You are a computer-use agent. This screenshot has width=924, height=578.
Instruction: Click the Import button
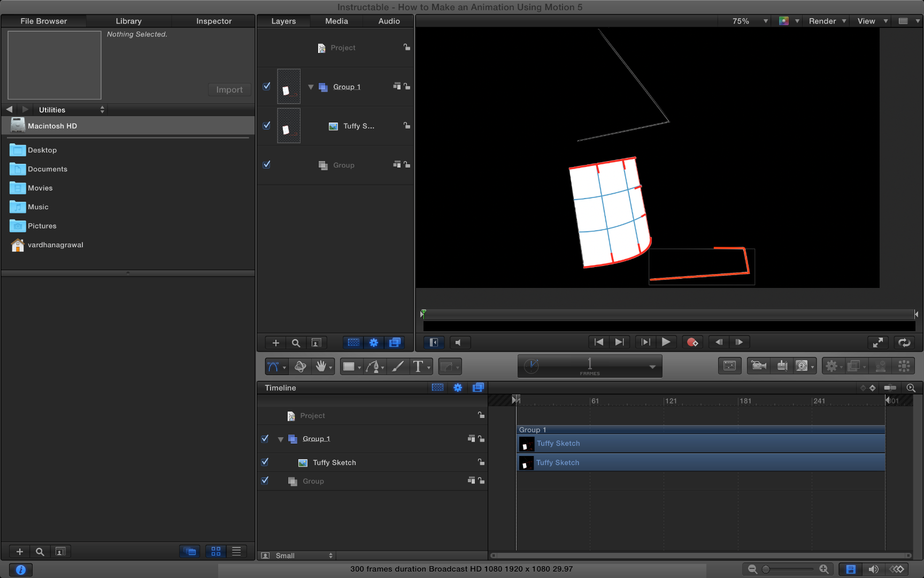pyautogui.click(x=229, y=89)
